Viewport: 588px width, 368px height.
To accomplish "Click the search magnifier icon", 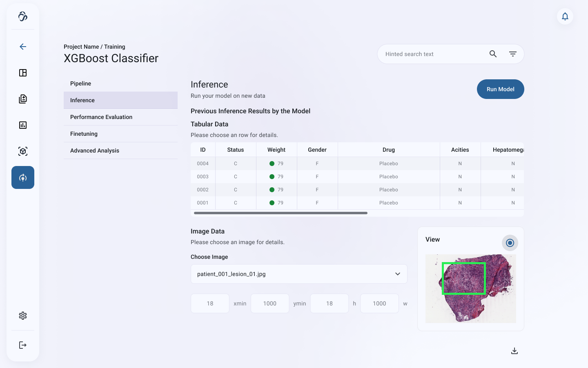I will pos(493,54).
